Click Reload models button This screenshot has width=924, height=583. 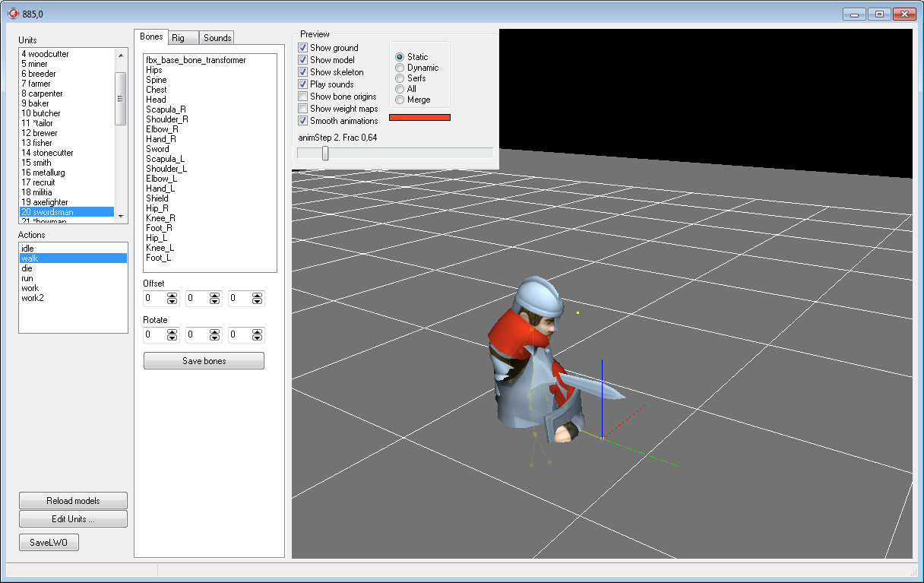point(73,501)
